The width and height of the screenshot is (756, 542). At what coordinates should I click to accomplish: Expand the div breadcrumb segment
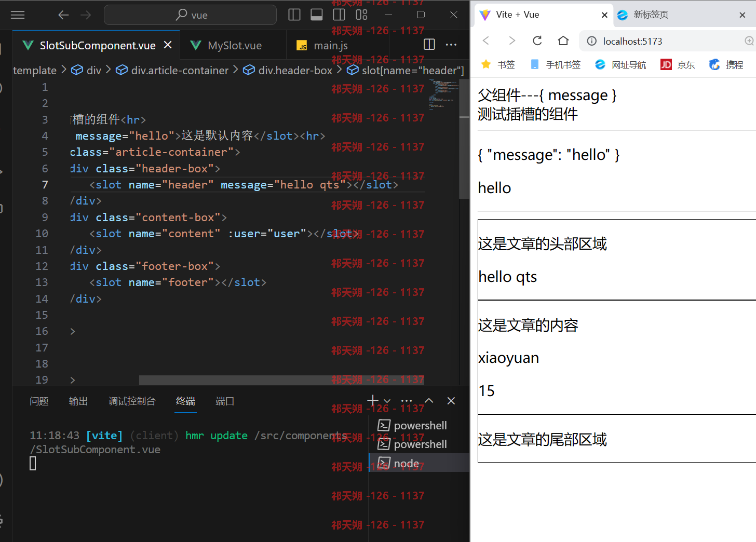pyautogui.click(x=87, y=70)
